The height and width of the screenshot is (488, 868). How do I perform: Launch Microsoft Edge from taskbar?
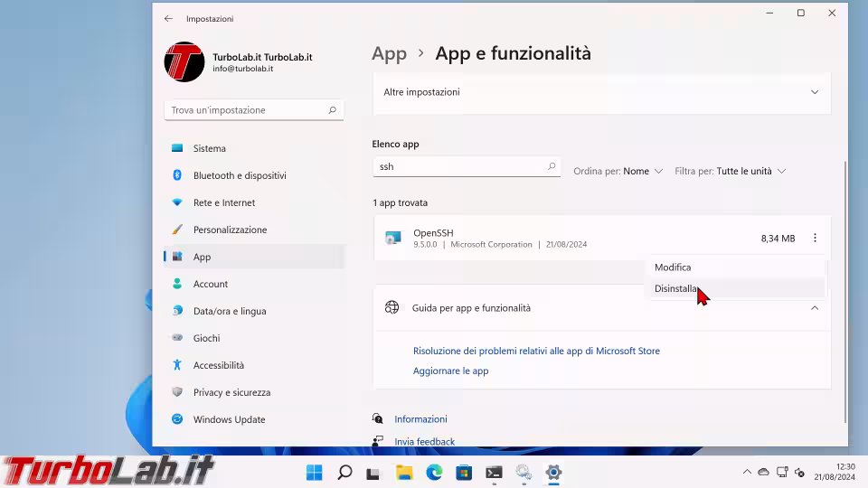point(434,473)
